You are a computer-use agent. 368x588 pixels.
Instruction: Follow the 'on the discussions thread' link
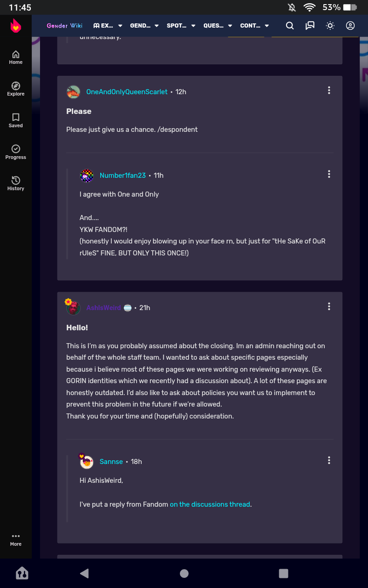(x=210, y=504)
